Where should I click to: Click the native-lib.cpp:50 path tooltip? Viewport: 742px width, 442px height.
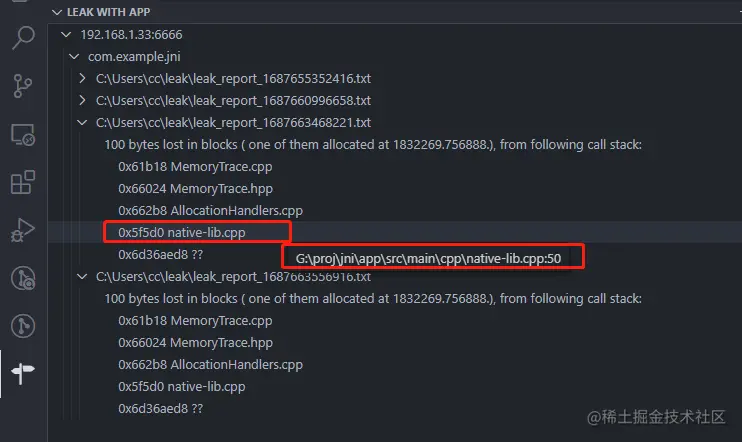point(428,258)
